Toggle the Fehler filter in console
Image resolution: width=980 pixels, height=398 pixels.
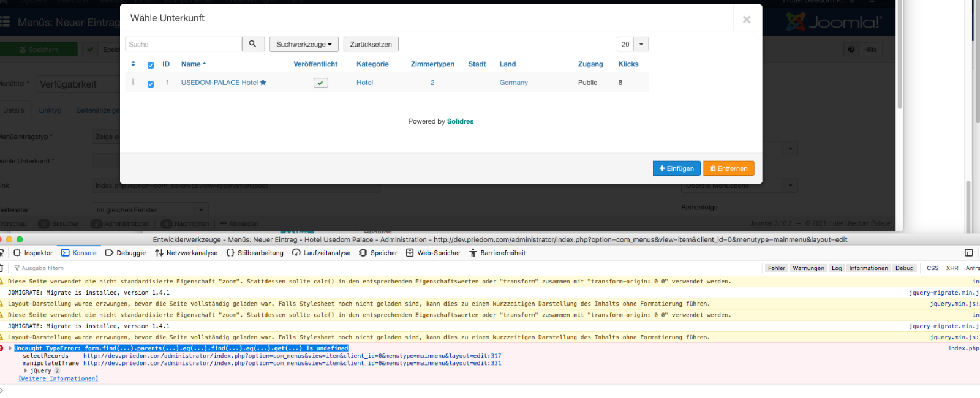click(x=776, y=268)
